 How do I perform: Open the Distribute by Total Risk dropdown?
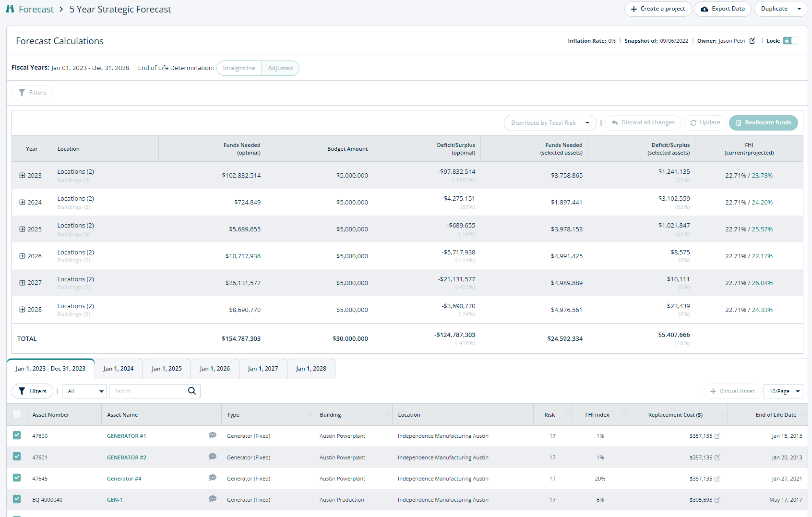click(549, 122)
